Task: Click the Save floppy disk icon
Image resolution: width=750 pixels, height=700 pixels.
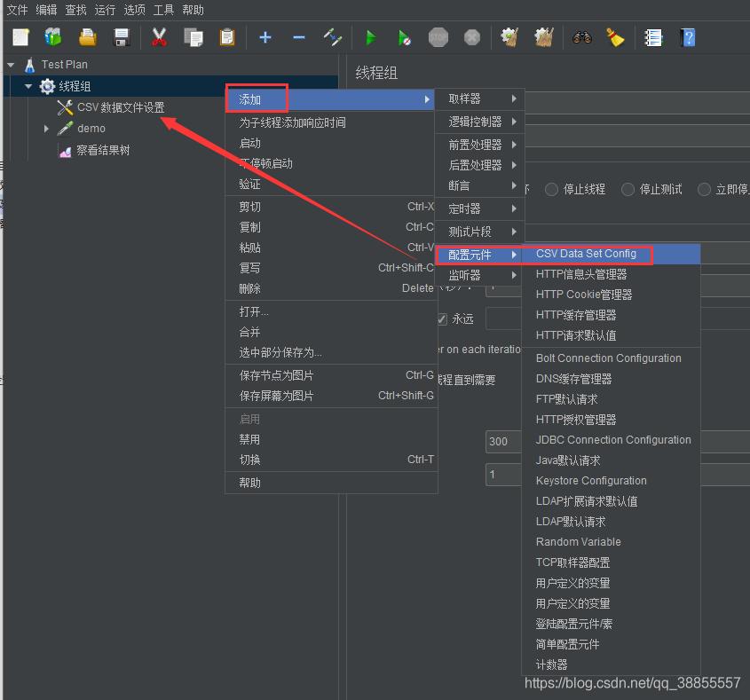Action: tap(122, 37)
